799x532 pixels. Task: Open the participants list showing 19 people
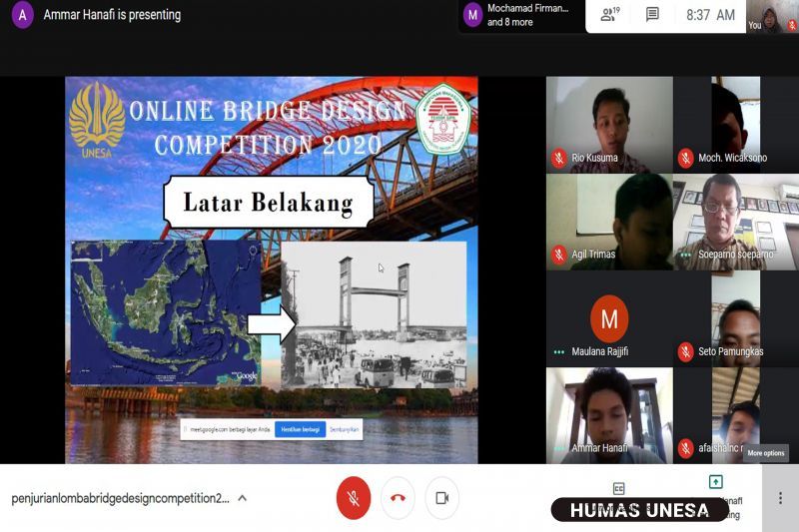coord(609,14)
